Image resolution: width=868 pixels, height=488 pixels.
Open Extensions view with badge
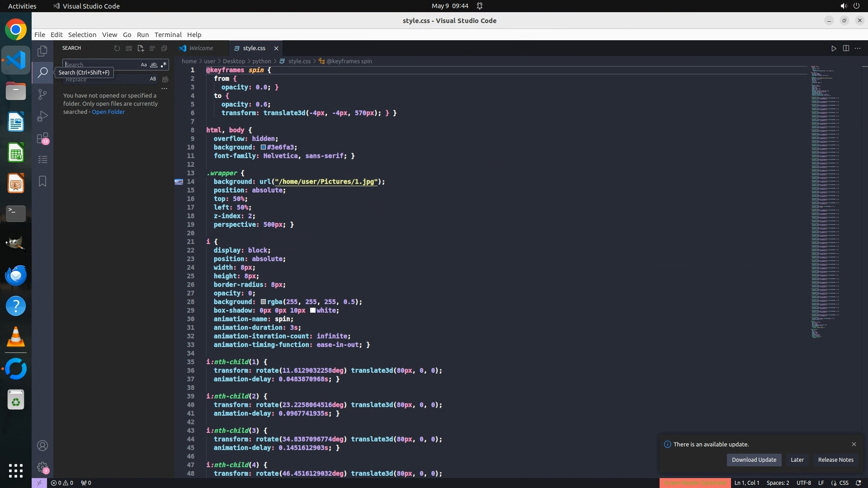[42, 138]
